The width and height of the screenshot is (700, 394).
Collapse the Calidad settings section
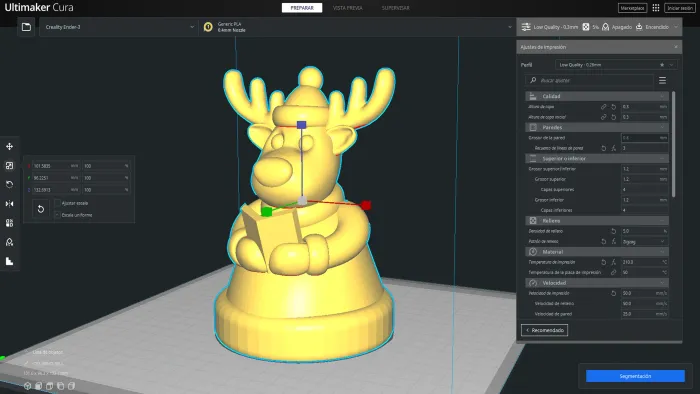(x=597, y=96)
